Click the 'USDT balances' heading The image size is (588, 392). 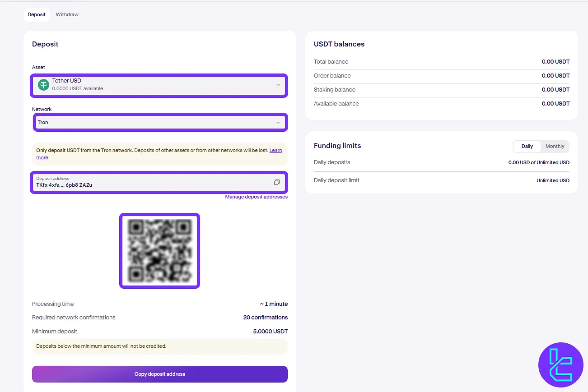[339, 44]
